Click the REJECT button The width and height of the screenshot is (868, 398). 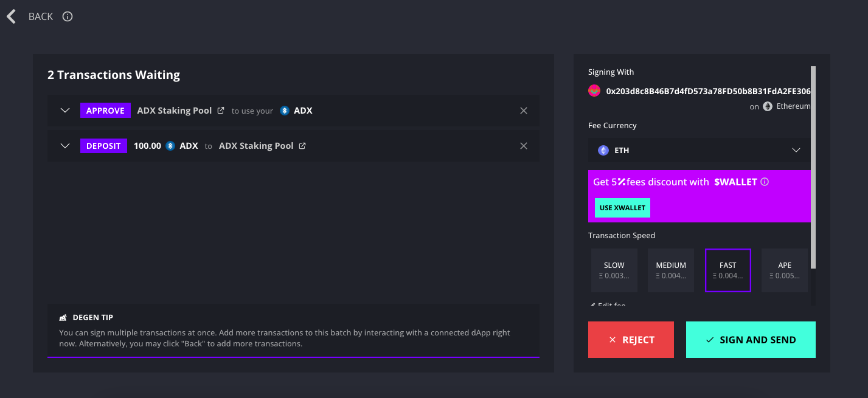pyautogui.click(x=631, y=340)
